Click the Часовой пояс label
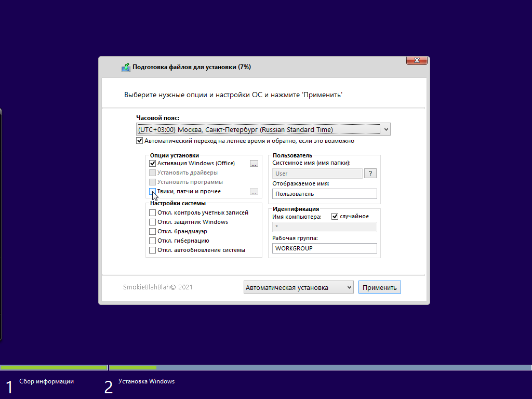This screenshot has width=532, height=399. pos(158,118)
